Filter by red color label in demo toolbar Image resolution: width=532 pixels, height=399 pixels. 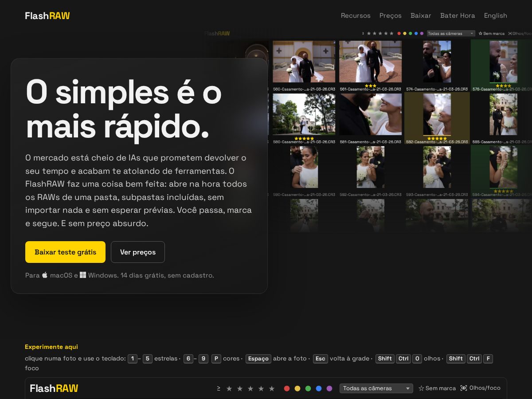(x=287, y=388)
